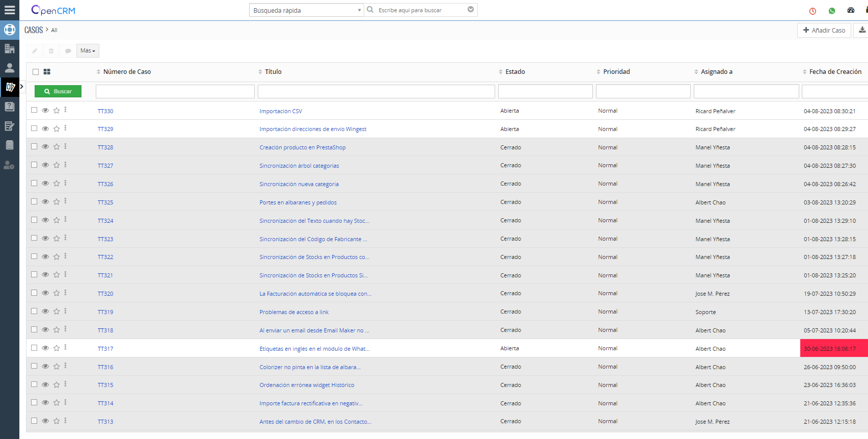This screenshot has height=439, width=868.
Task: Star case TT317
Action: coord(57,348)
